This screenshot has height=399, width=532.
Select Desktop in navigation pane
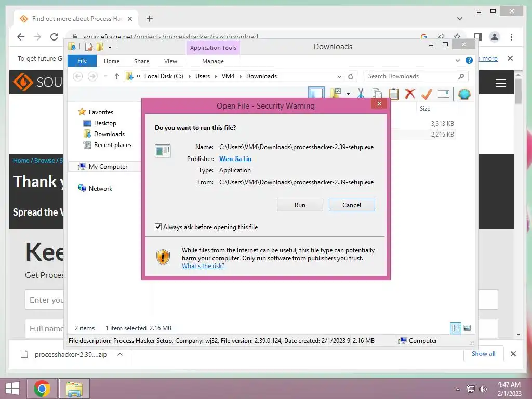(105, 123)
